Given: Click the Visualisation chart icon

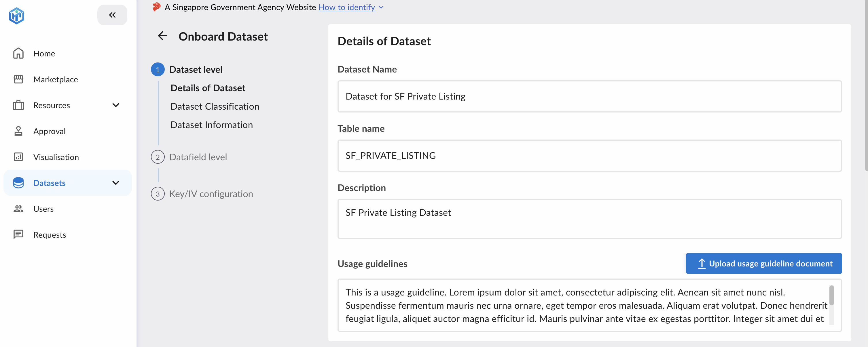Looking at the screenshot, I should coord(18,157).
